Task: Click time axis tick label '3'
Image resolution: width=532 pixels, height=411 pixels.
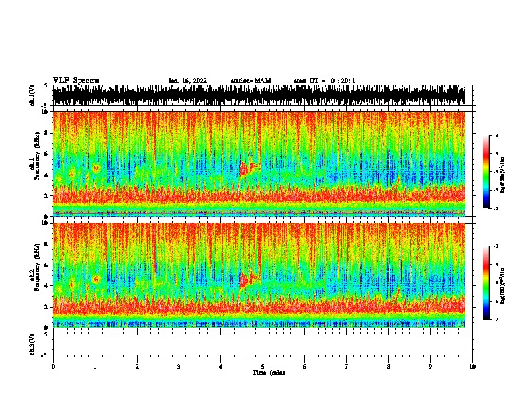Action: 179,367
